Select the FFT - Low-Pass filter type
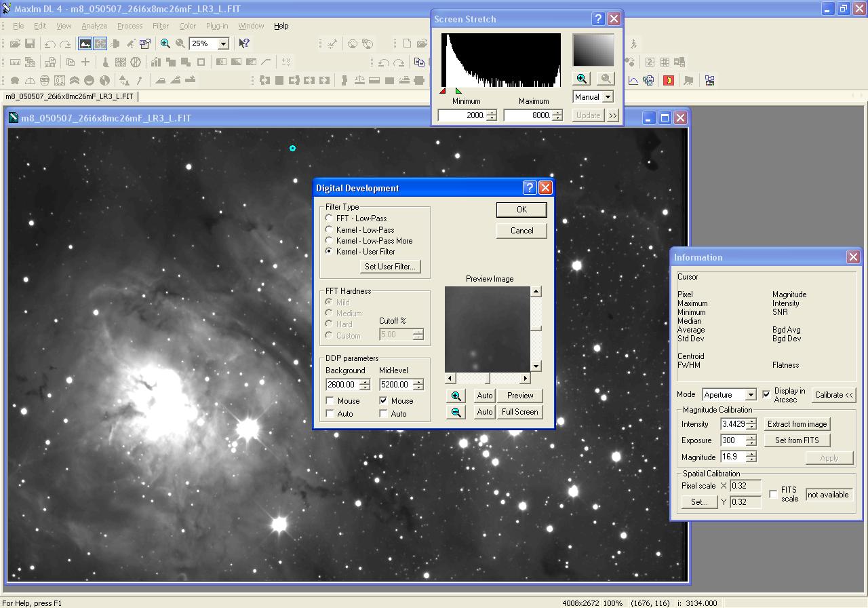This screenshot has width=868, height=608. pyautogui.click(x=330, y=218)
